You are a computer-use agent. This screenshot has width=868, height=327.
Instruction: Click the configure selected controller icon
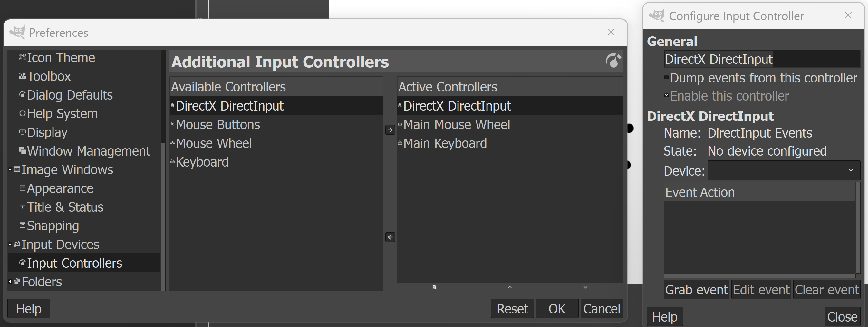pyautogui.click(x=434, y=287)
